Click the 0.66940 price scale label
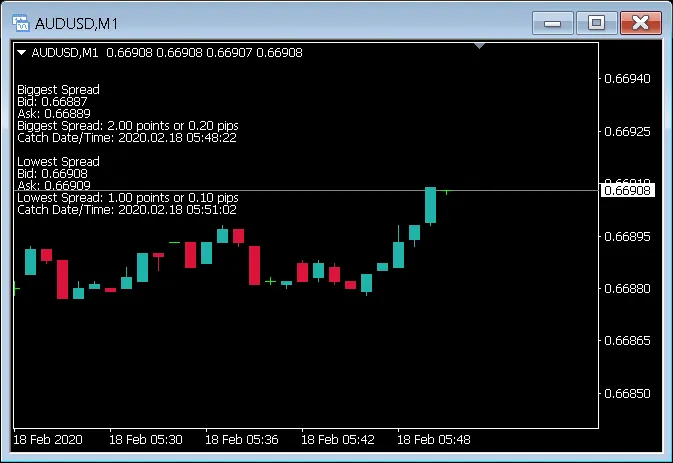Image resolution: width=673 pixels, height=463 pixels. click(x=629, y=79)
